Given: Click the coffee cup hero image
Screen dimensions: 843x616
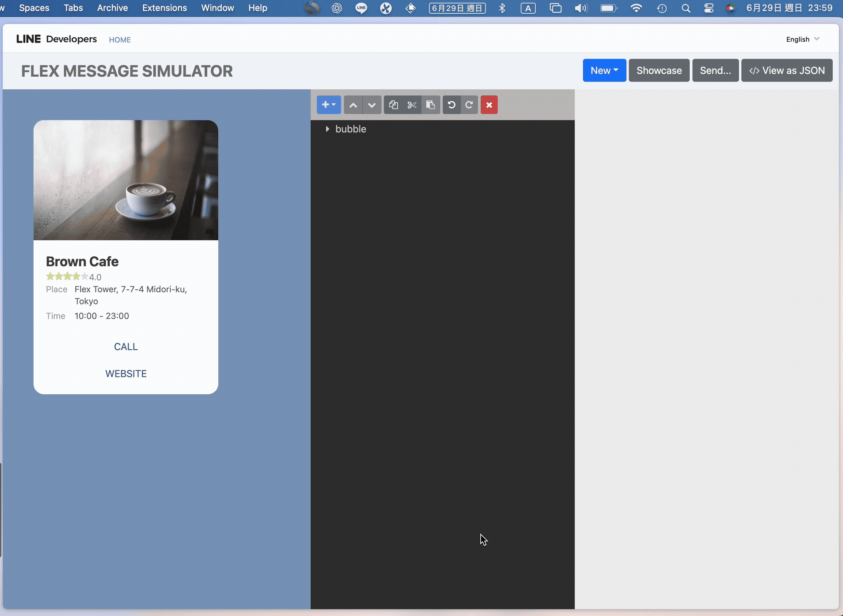Looking at the screenshot, I should (126, 180).
